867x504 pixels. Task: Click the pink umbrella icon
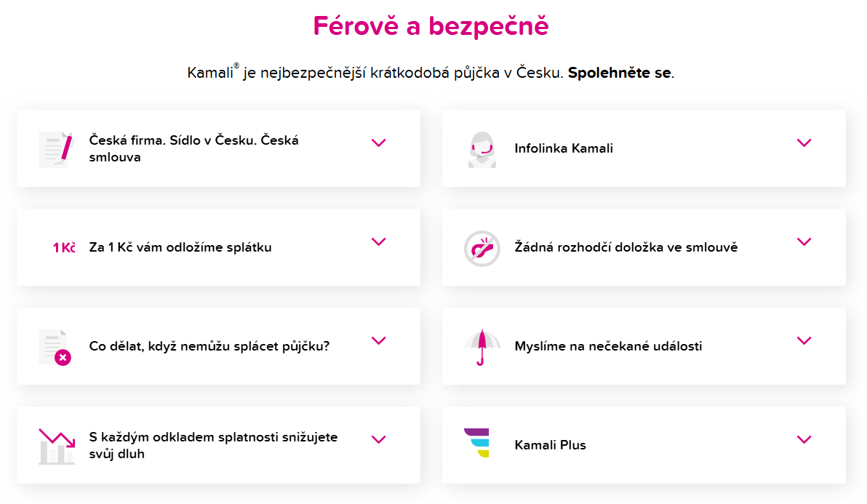(482, 346)
